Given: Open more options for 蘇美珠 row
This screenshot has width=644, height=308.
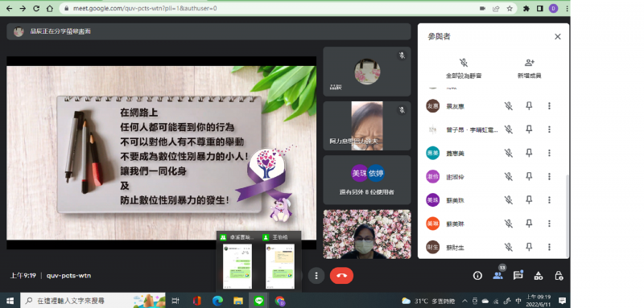Looking at the screenshot, I should click(549, 200).
